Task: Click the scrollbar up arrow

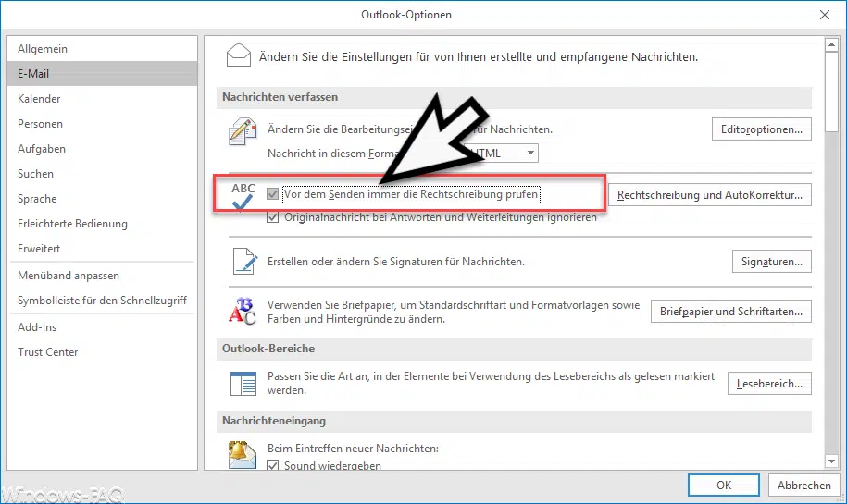Action: [831, 44]
